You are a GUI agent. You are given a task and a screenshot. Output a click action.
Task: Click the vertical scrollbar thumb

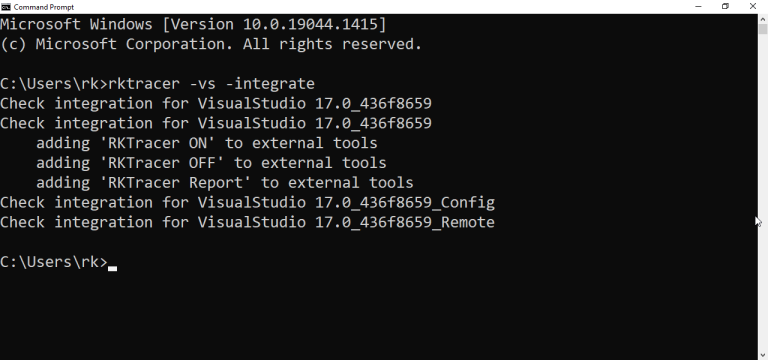click(763, 28)
